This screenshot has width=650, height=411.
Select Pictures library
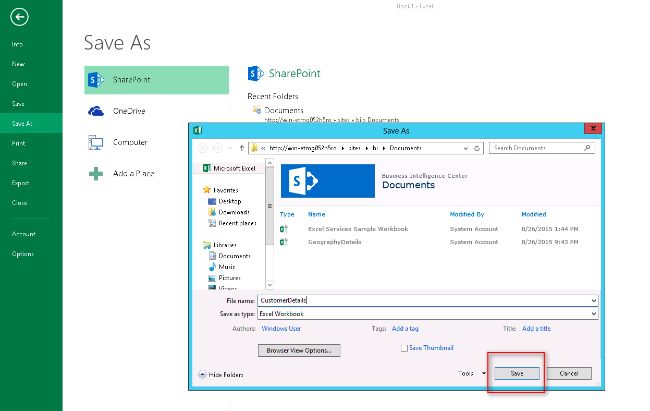tap(225, 277)
